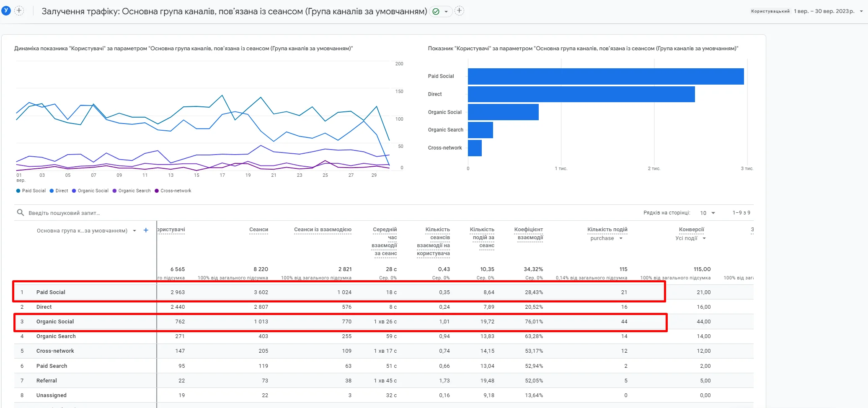868x408 pixels.
Task: Toggle Paid Social legend in line chart
Action: [31, 191]
